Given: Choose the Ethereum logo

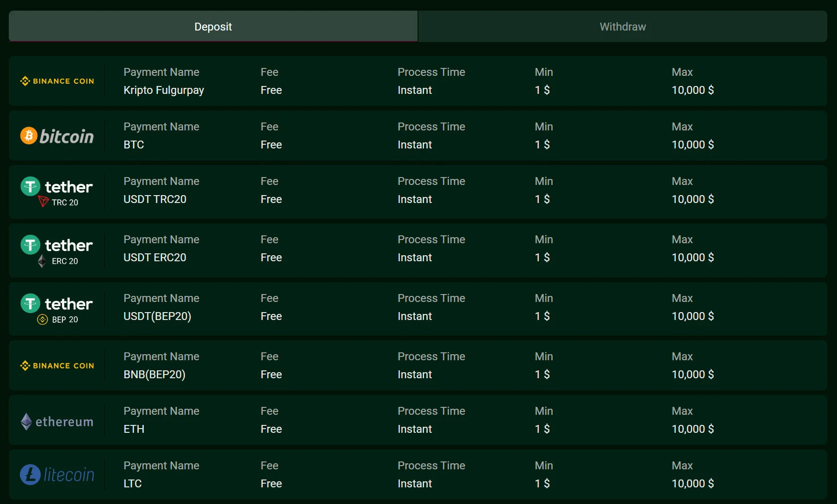Looking at the screenshot, I should tap(57, 421).
